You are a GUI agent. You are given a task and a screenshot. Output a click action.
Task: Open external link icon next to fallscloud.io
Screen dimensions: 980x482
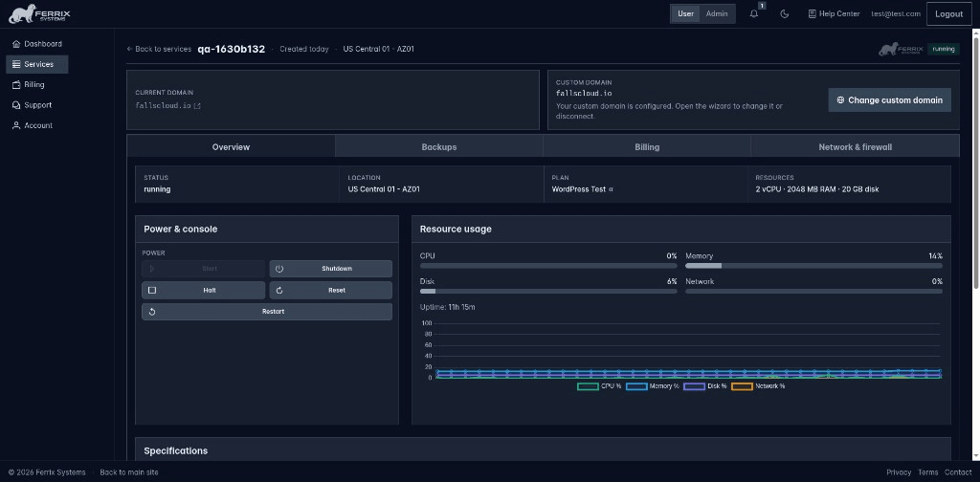click(x=197, y=105)
